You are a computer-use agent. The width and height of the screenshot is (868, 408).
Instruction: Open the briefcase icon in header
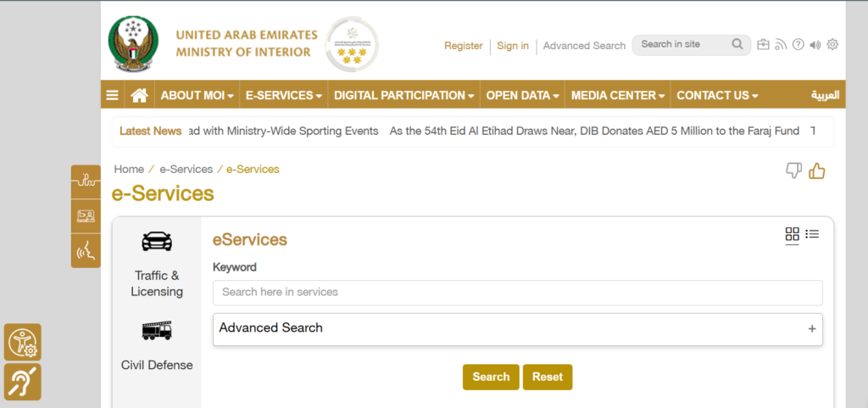click(764, 45)
